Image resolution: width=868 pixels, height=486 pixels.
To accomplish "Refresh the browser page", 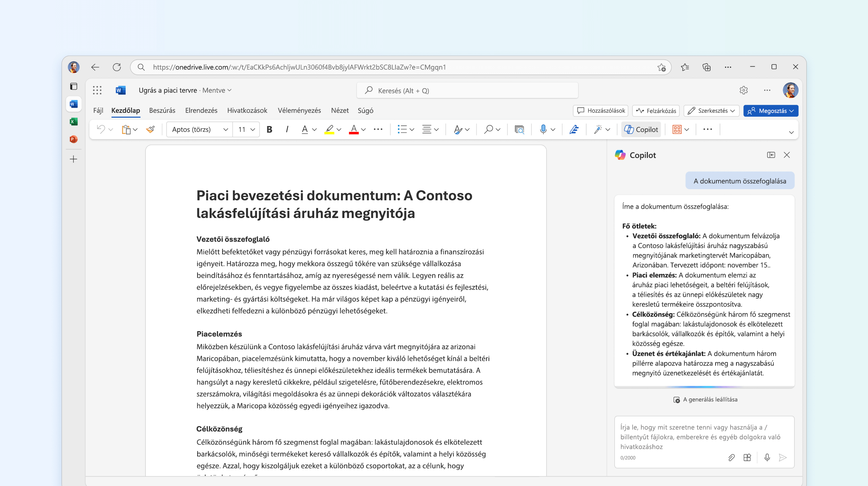I will [x=117, y=67].
